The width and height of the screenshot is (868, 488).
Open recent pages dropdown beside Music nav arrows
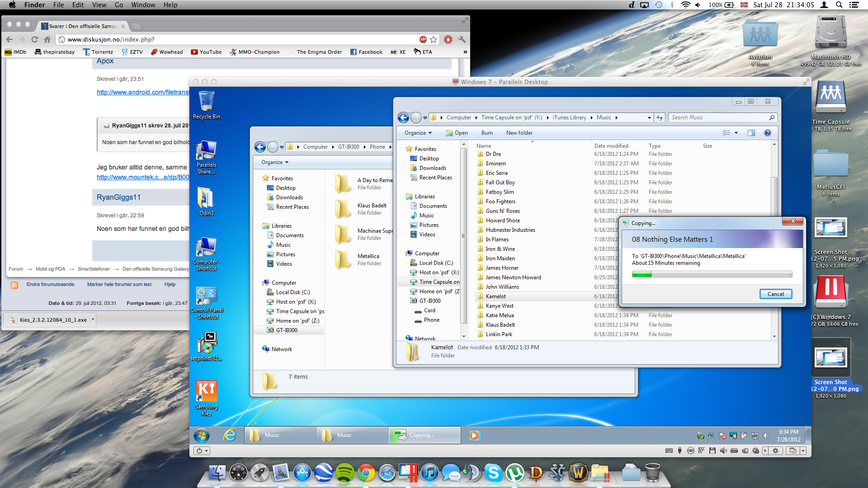click(x=425, y=118)
